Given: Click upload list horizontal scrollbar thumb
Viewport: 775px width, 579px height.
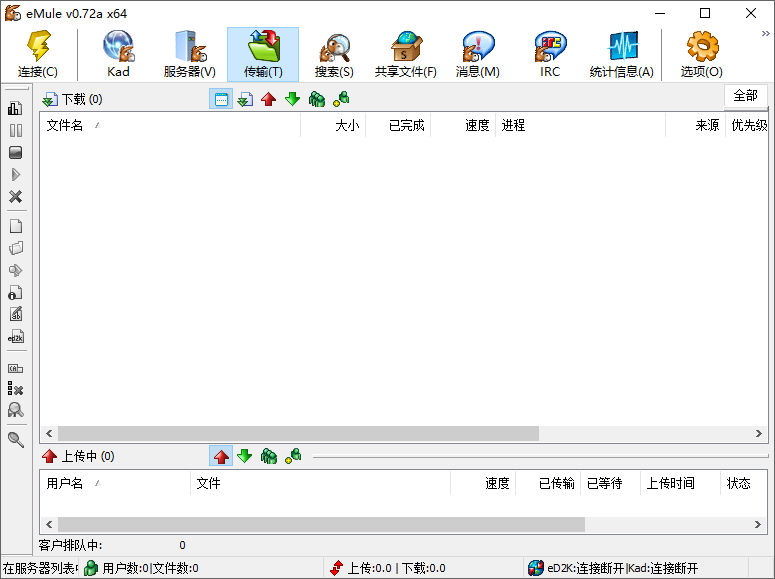Looking at the screenshot, I should point(321,525).
